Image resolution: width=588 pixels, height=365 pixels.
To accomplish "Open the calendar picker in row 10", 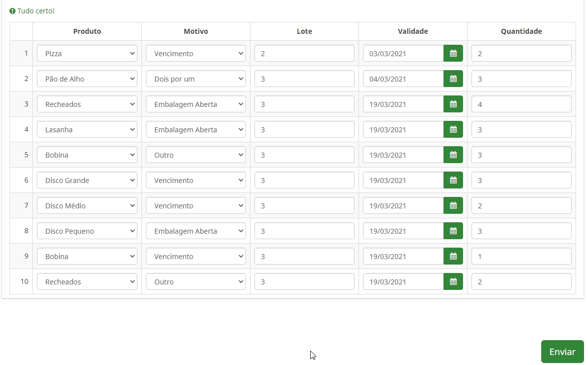I will [x=453, y=281].
